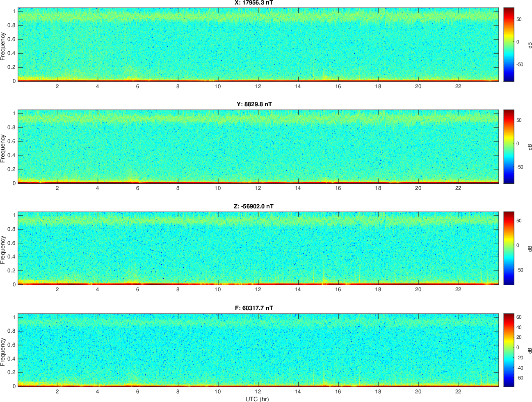
Task: Click the dB label beside the F colorbar
Action: (x=530, y=351)
